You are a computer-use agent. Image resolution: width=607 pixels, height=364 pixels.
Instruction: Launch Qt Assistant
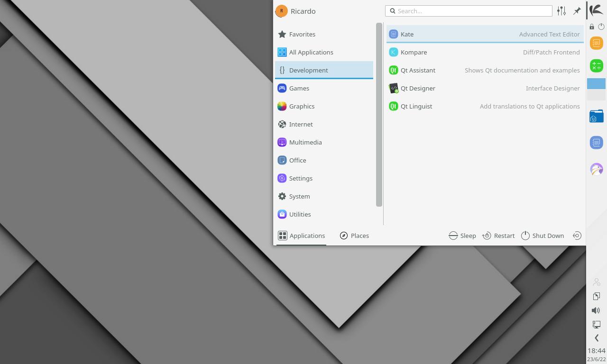click(x=485, y=70)
